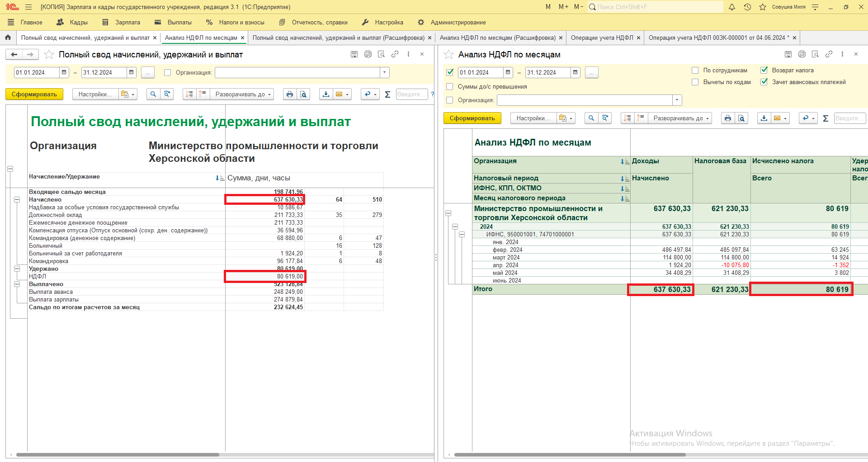Open calendar for right end date 31.12.2024
Viewport: 868px width, 462px height.
[x=575, y=72]
